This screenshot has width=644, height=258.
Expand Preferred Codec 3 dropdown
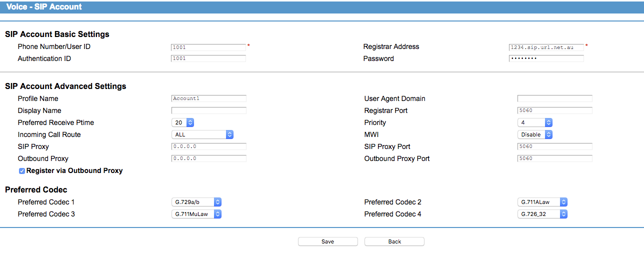[196, 214]
